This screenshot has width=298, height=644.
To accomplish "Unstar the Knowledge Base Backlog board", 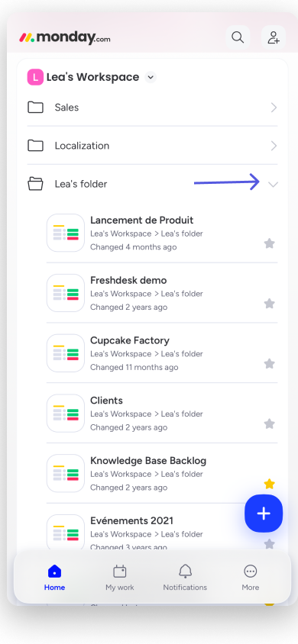I will coord(269,484).
